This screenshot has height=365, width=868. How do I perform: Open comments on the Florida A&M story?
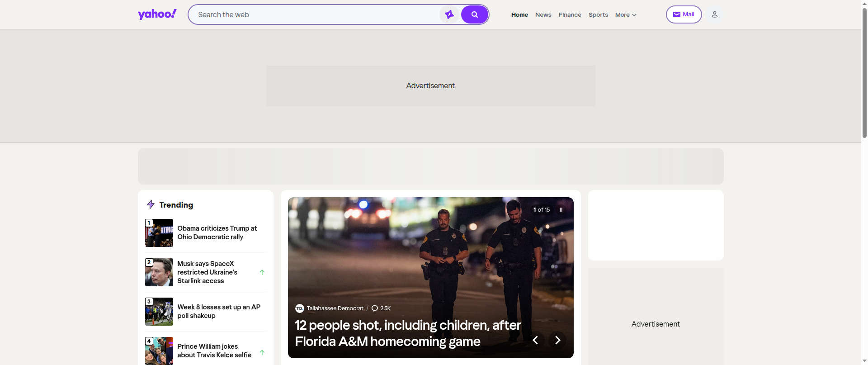pyautogui.click(x=381, y=308)
